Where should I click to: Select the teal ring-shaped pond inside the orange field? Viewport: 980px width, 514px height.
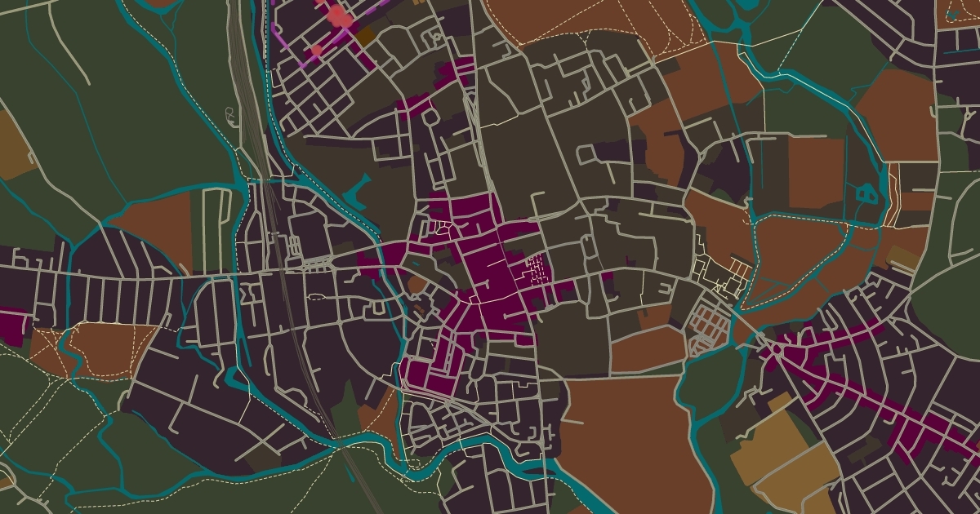866,194
